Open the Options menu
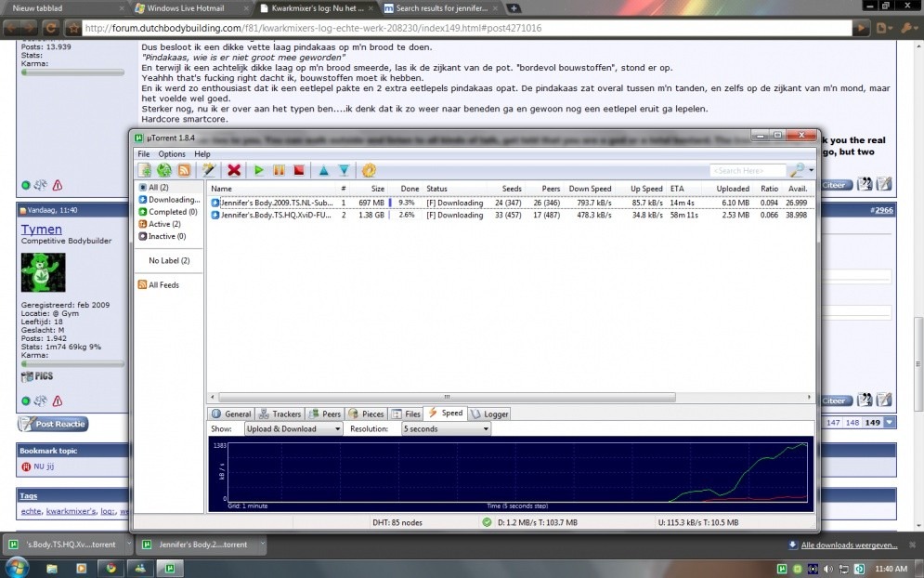This screenshot has width=924, height=578. click(171, 154)
